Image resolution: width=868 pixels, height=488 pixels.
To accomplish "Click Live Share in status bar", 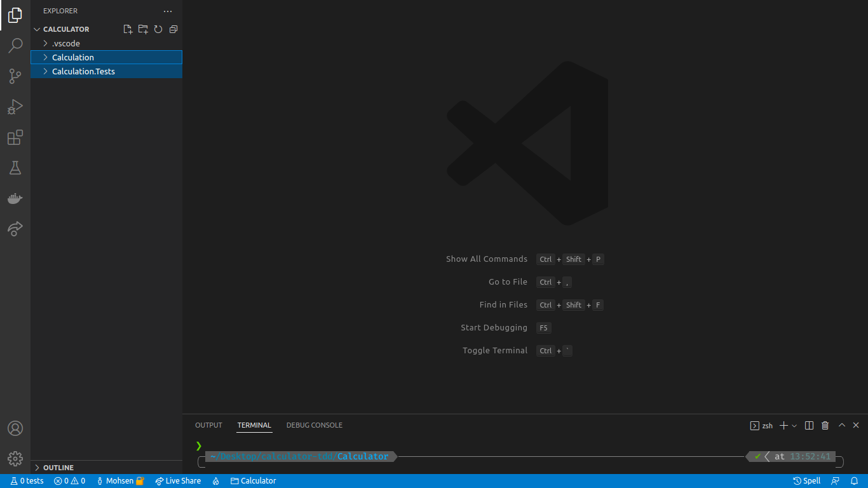I will click(x=178, y=481).
